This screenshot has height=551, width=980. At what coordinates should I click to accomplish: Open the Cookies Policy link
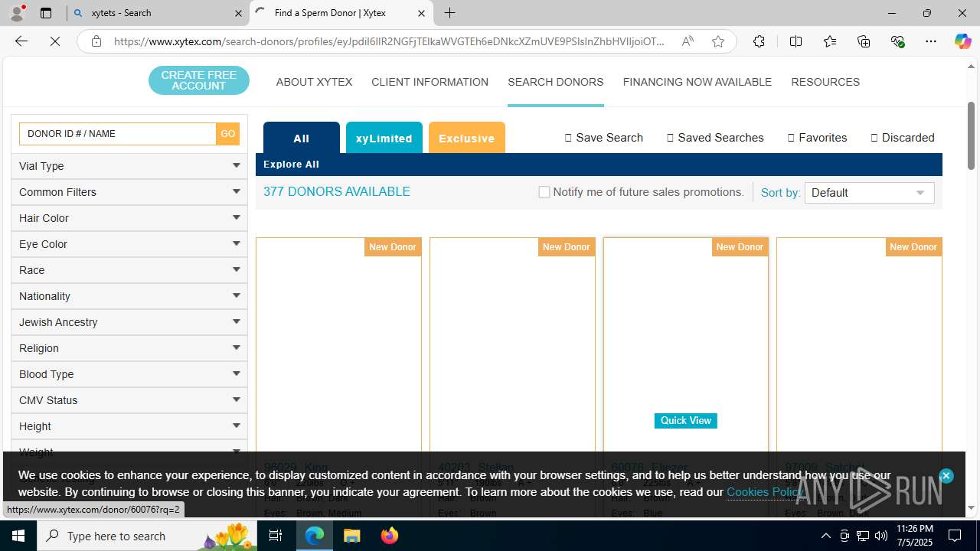click(765, 492)
